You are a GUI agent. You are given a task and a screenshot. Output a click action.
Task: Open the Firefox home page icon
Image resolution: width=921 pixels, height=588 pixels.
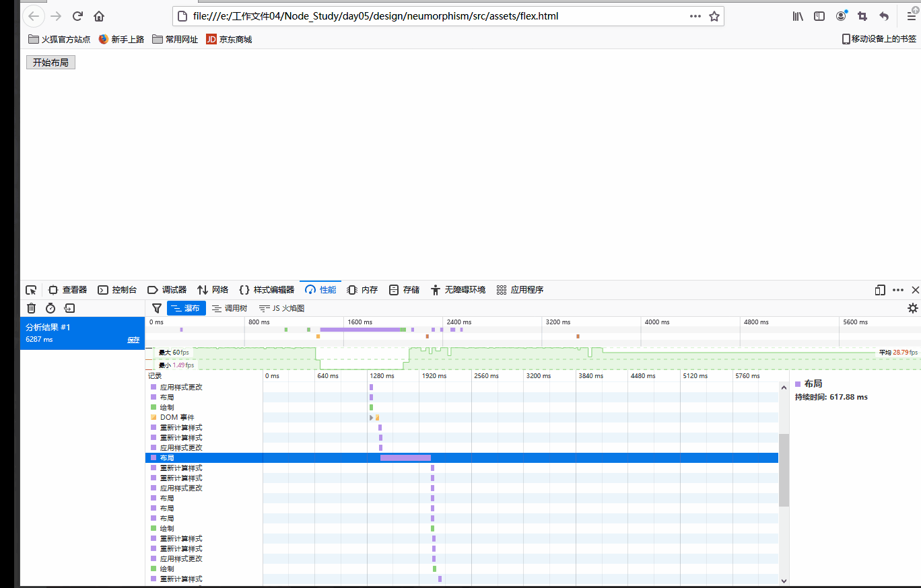tap(99, 16)
